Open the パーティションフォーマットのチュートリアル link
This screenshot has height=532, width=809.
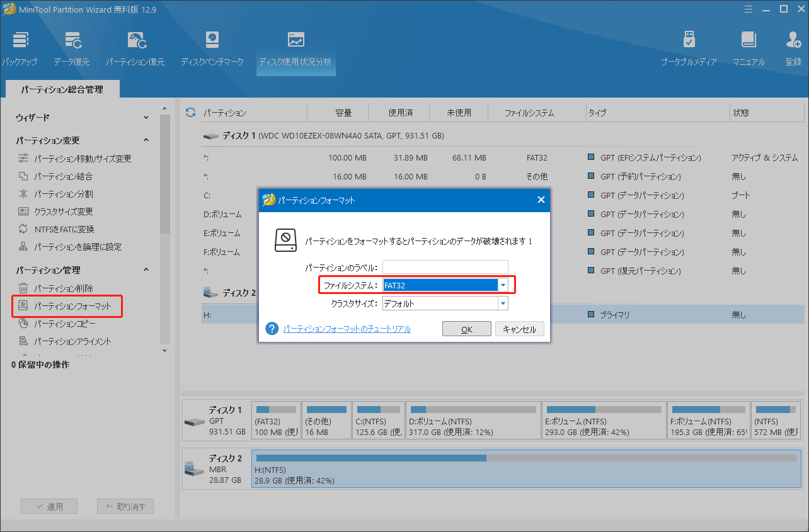click(347, 329)
